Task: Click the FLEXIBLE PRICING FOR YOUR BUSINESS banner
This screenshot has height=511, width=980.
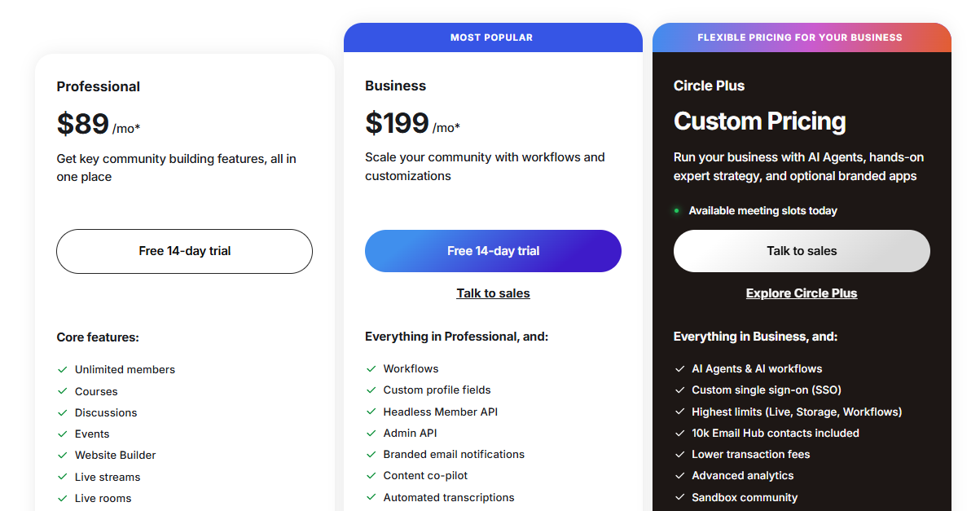Action: point(802,37)
